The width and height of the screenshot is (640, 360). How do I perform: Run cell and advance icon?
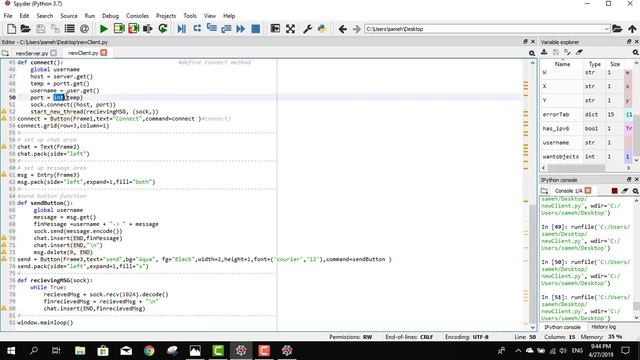coord(133,29)
